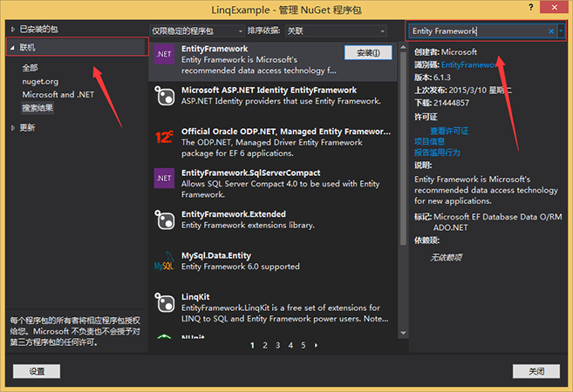Click the 版本: 6.1.3 text
This screenshot has width=573, height=392.
[433, 78]
